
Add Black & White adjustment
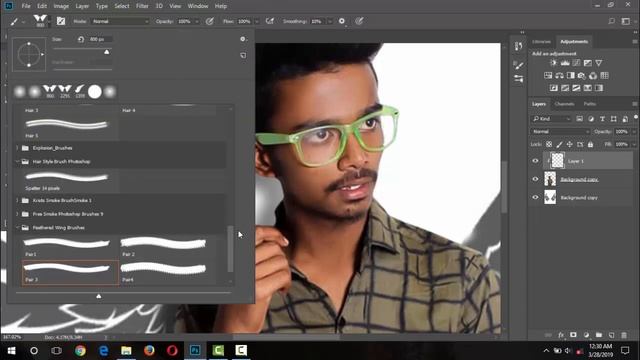click(571, 76)
